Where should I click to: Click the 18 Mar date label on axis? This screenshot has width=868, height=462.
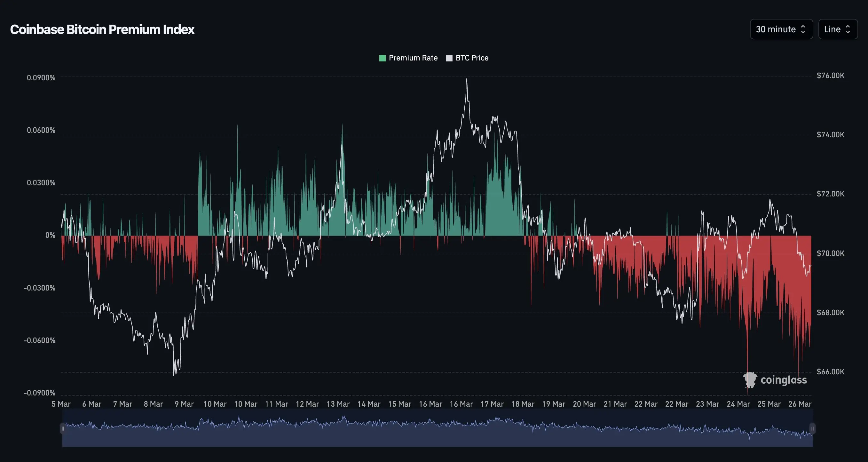[x=523, y=404]
